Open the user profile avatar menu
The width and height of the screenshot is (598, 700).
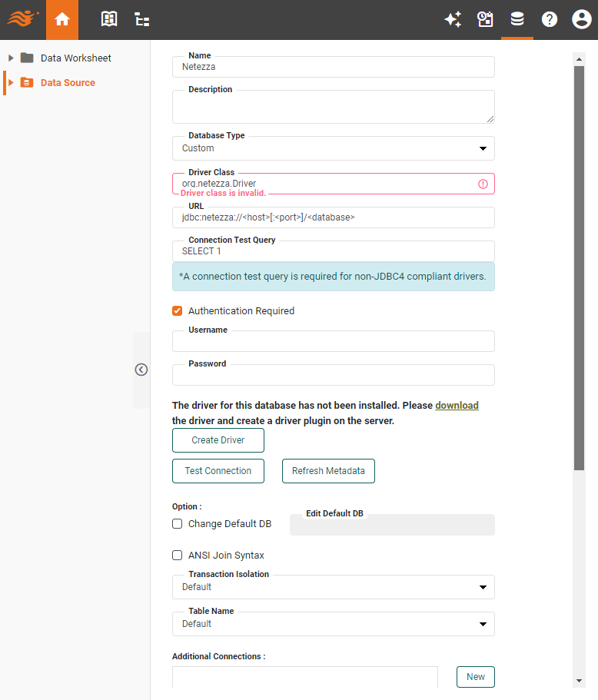coord(581,19)
